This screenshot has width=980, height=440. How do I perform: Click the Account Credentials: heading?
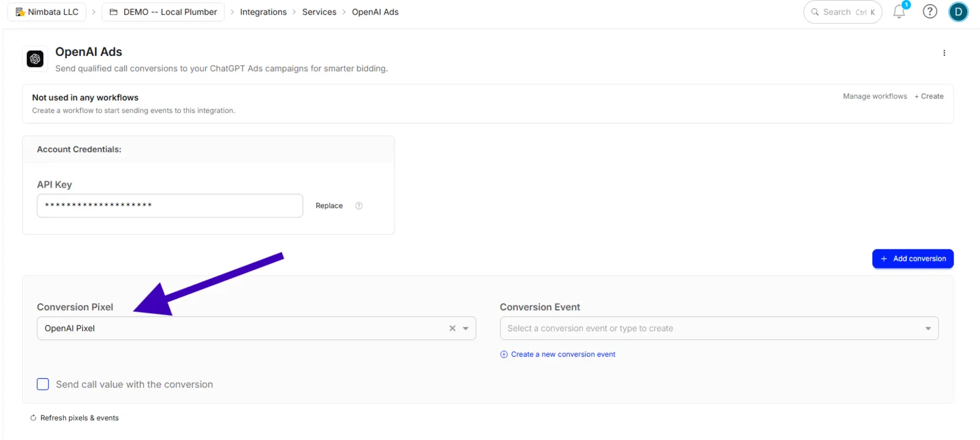(79, 150)
